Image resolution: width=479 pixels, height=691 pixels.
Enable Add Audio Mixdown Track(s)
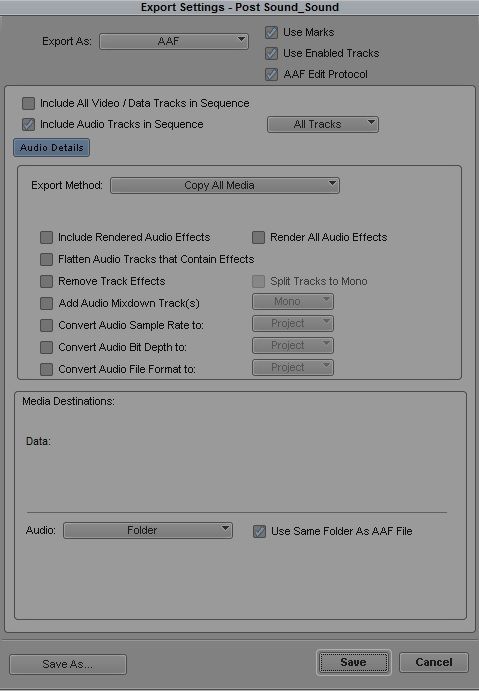click(x=46, y=303)
